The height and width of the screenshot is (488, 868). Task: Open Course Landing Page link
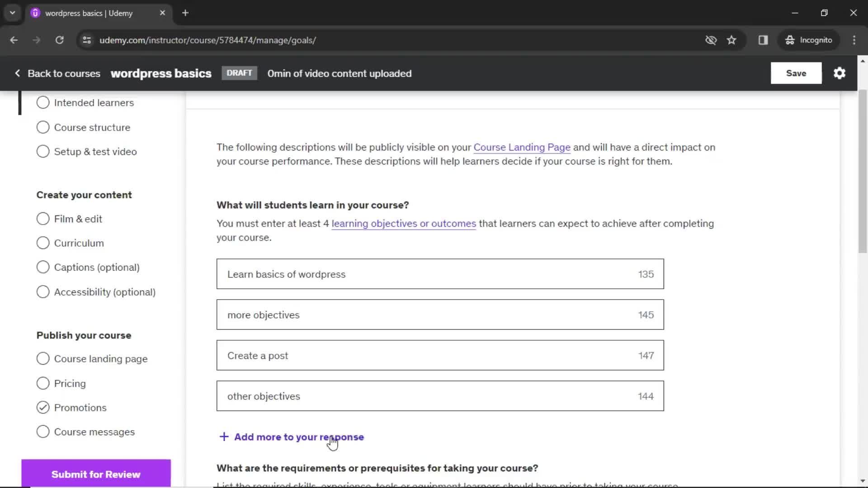522,147
